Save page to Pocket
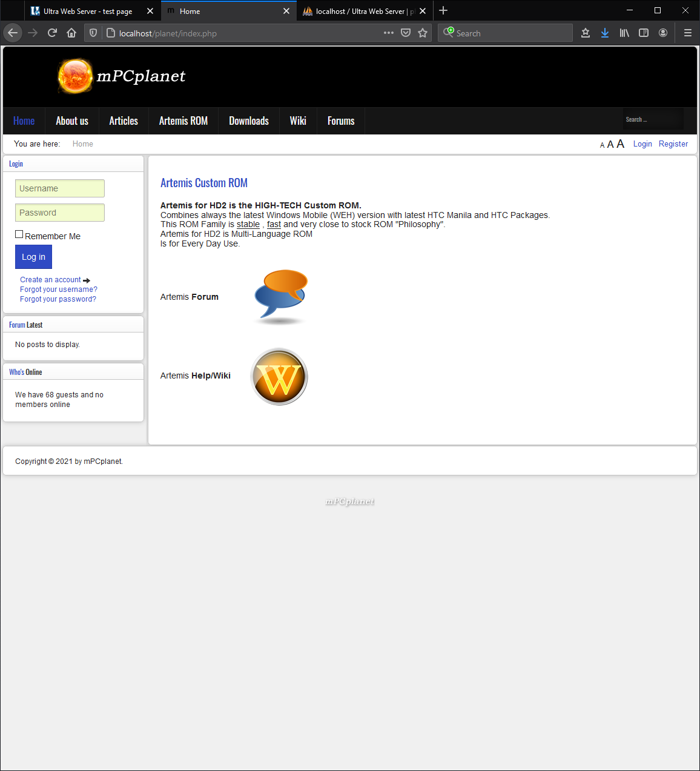 click(406, 33)
